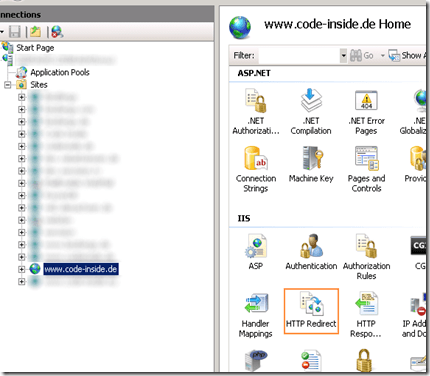This screenshot has height=376, width=430.
Task: Open the ASP feature icon
Action: pyautogui.click(x=256, y=252)
